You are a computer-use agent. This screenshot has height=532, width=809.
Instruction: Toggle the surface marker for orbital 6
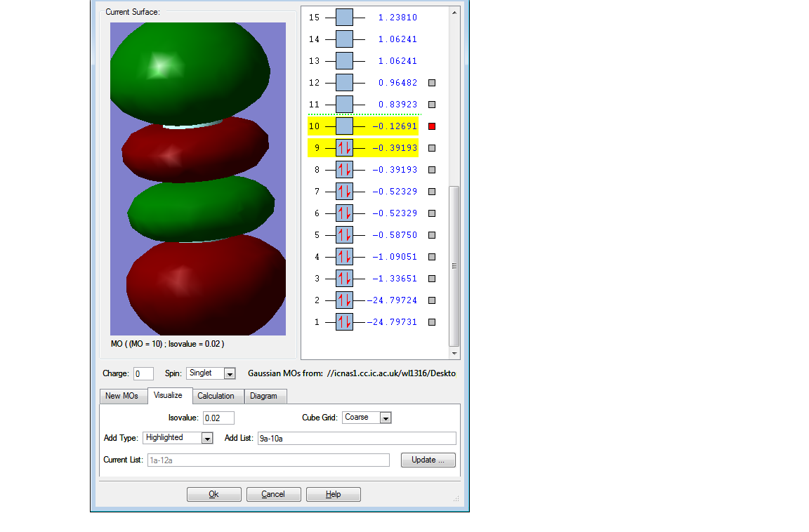433,213
